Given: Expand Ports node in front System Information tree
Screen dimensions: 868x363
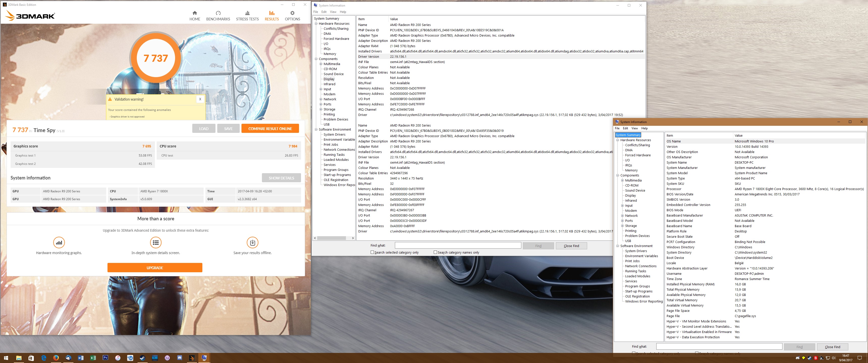Looking at the screenshot, I should (622, 221).
